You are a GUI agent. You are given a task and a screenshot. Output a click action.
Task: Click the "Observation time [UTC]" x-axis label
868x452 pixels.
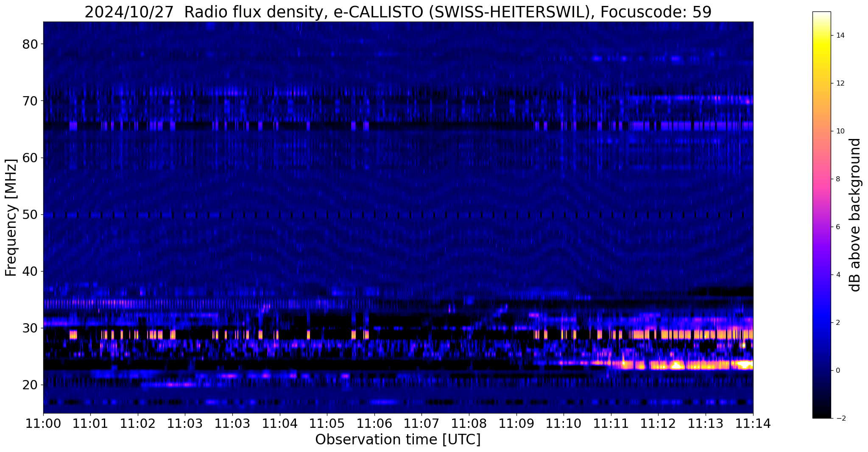pos(398,440)
